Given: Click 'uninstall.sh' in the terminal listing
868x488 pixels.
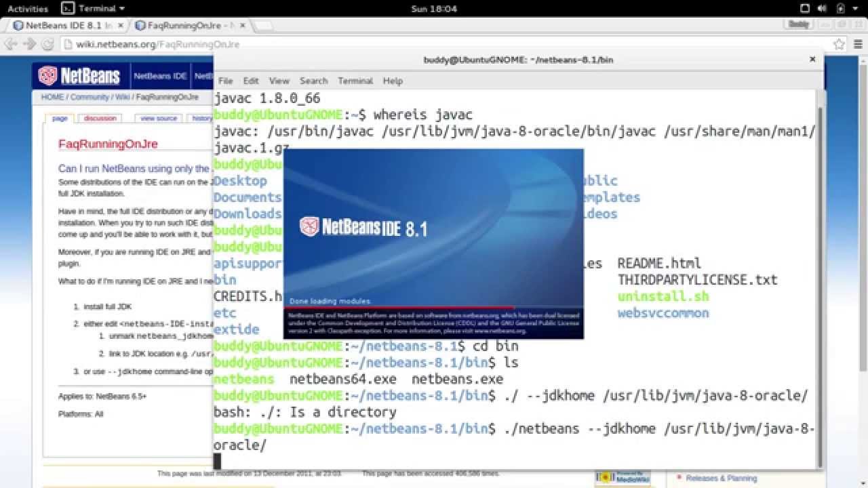Looking at the screenshot, I should pyautogui.click(x=663, y=297).
